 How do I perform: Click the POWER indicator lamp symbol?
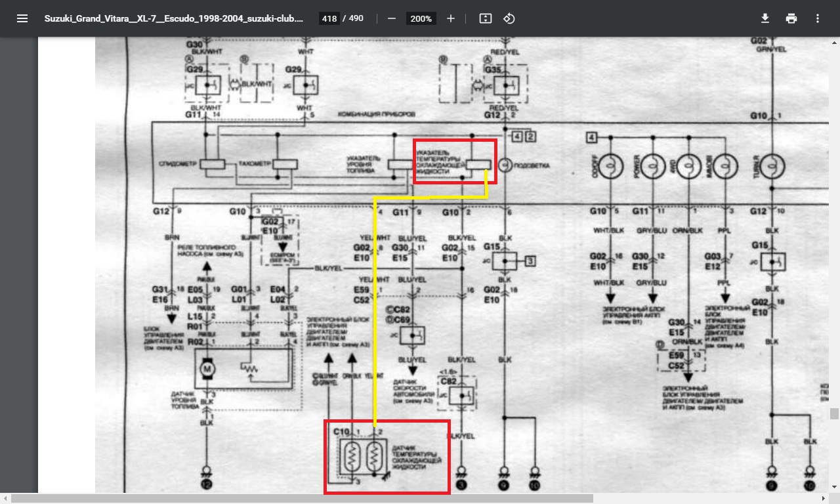coord(653,166)
